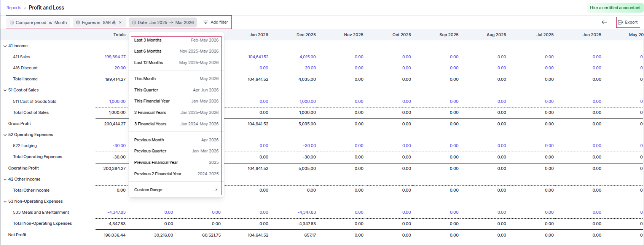Screen dimensions: 644x245
Task: Collapse 53 Non-Operating Expenses group
Action: (x=5, y=202)
